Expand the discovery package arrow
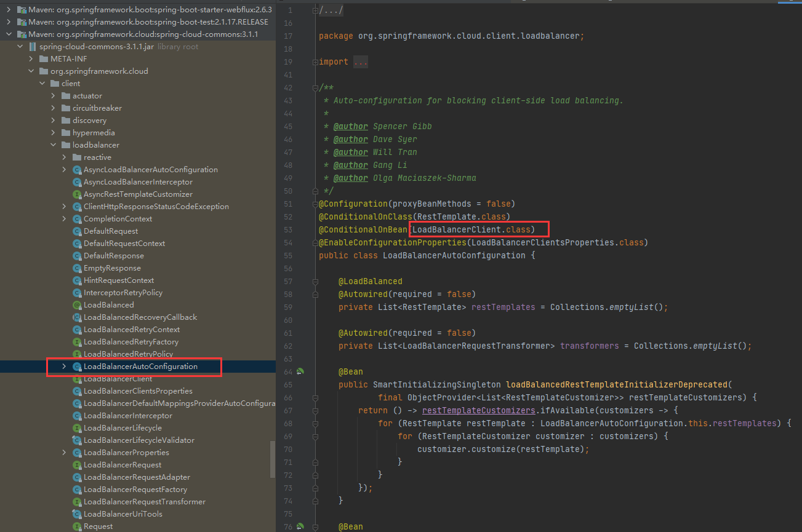 [x=54, y=121]
